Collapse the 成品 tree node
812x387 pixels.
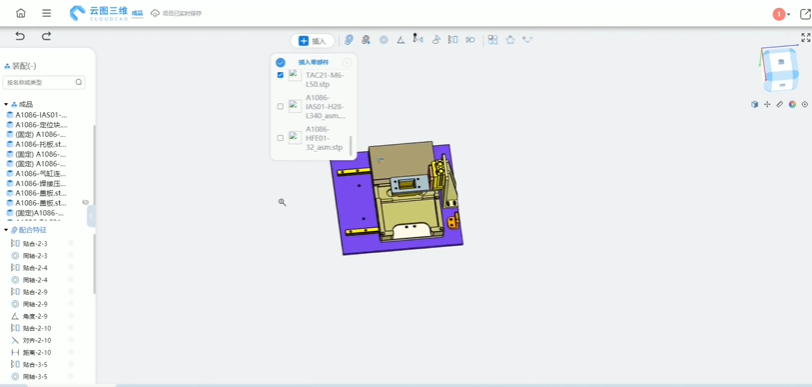pyautogui.click(x=6, y=104)
